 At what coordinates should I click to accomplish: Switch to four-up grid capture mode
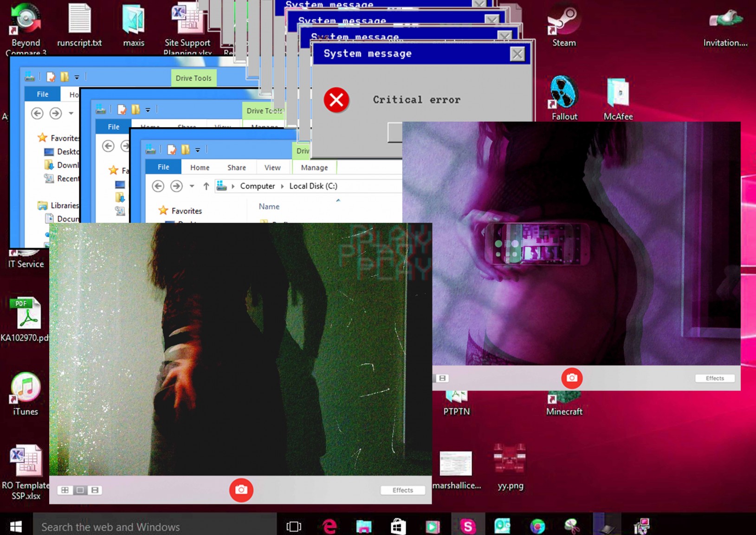(65, 490)
